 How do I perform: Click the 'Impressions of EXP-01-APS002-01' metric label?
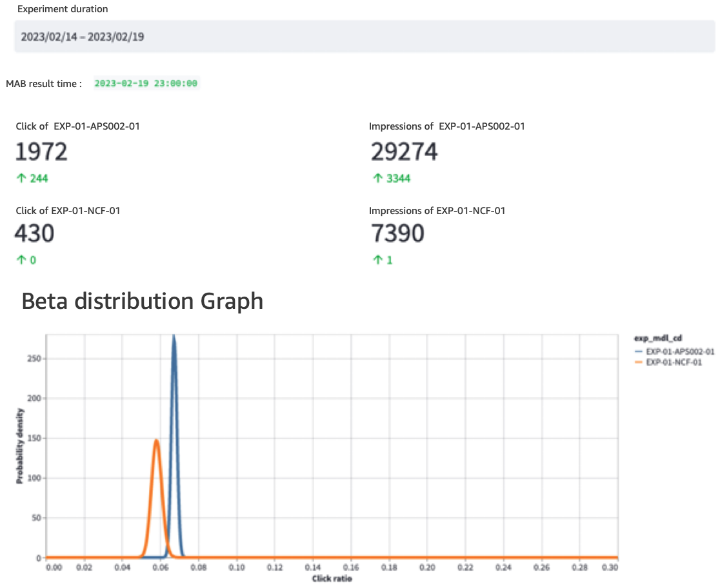tap(447, 126)
